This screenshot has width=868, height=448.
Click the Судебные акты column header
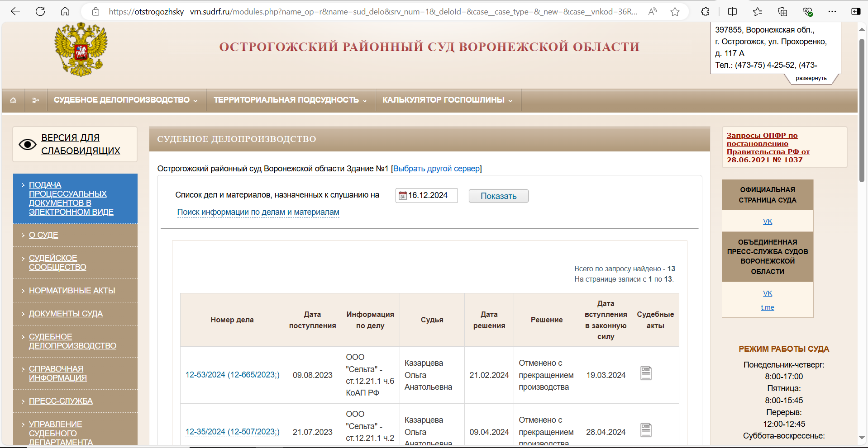click(x=655, y=320)
